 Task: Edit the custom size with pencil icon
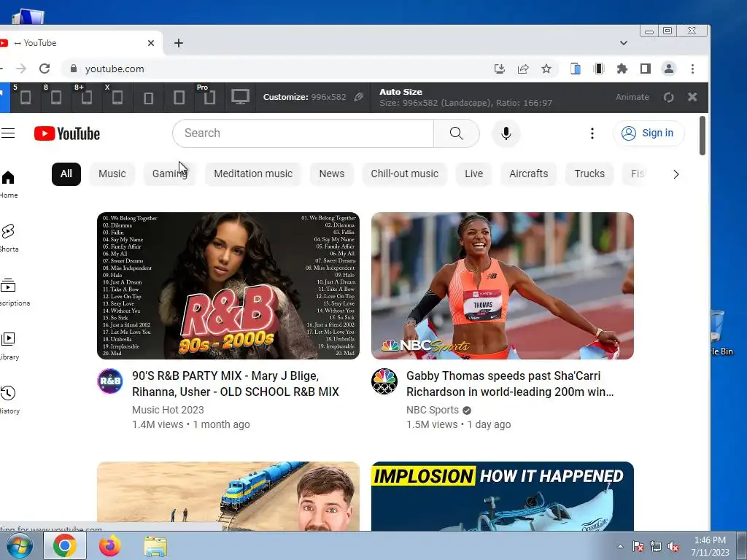(x=359, y=97)
